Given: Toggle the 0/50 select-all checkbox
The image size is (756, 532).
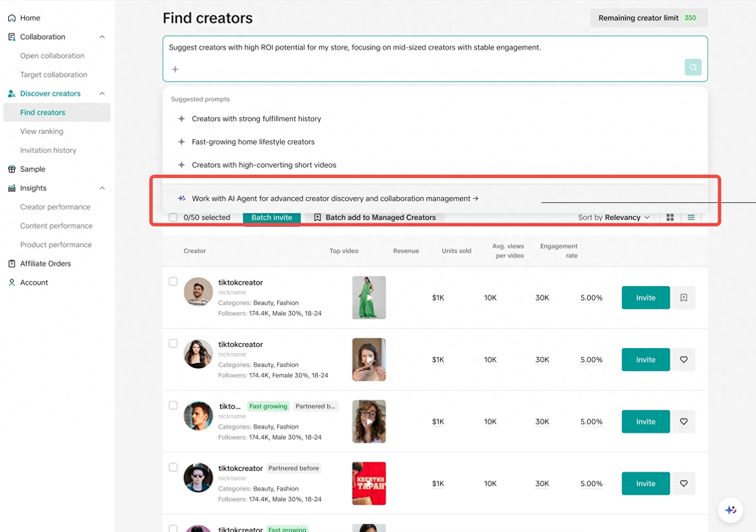Looking at the screenshot, I should coord(173,217).
